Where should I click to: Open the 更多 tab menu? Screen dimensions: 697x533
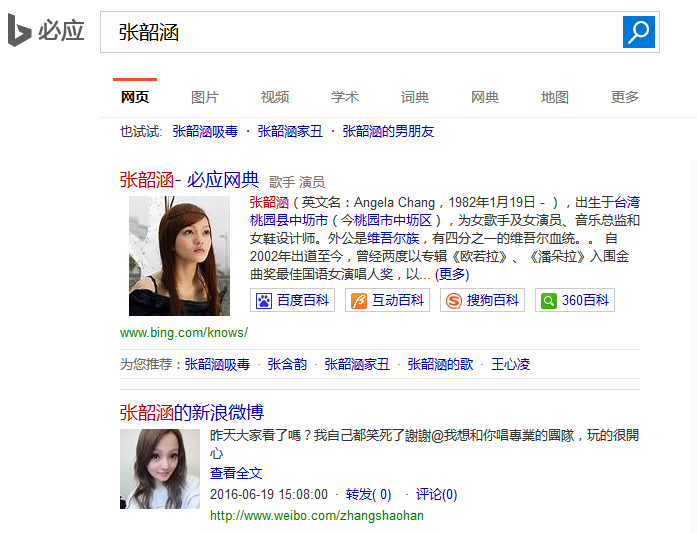625,97
